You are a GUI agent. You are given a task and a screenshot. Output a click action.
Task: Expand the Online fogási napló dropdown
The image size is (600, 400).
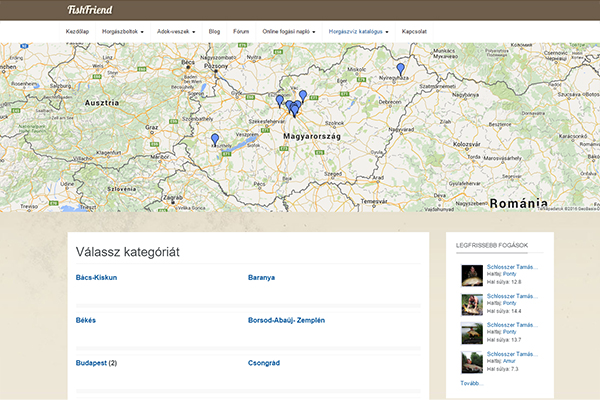tap(289, 31)
